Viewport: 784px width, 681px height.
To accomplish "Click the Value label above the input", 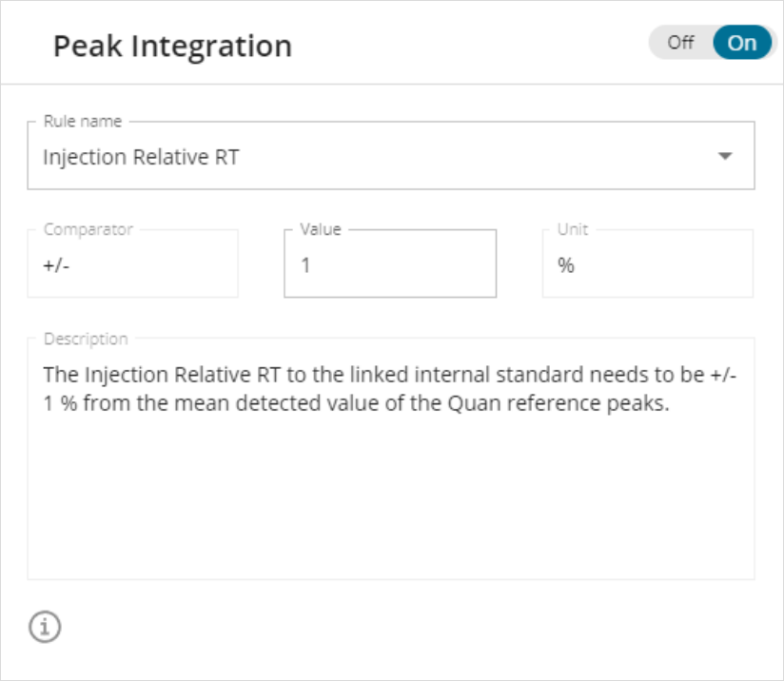I will pos(321,229).
